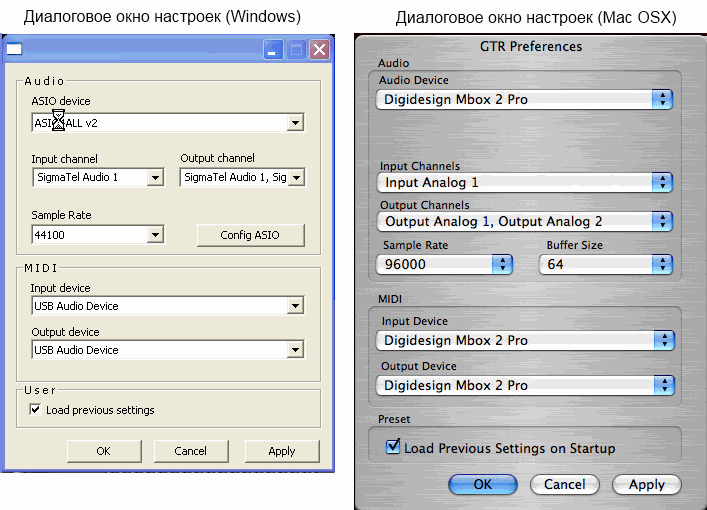Open the ASIO device dropdown
The height and width of the screenshot is (510, 707).
tap(295, 123)
